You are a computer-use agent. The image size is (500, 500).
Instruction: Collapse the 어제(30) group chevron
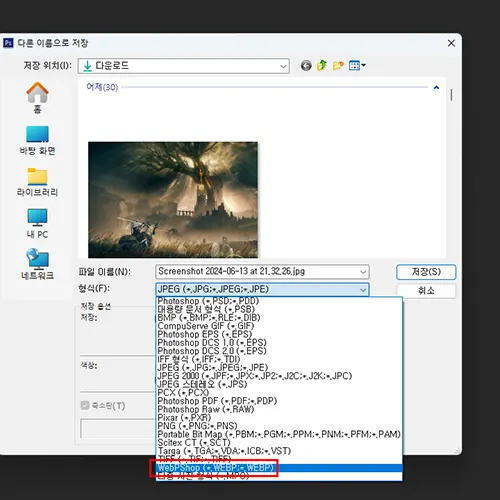click(x=436, y=87)
